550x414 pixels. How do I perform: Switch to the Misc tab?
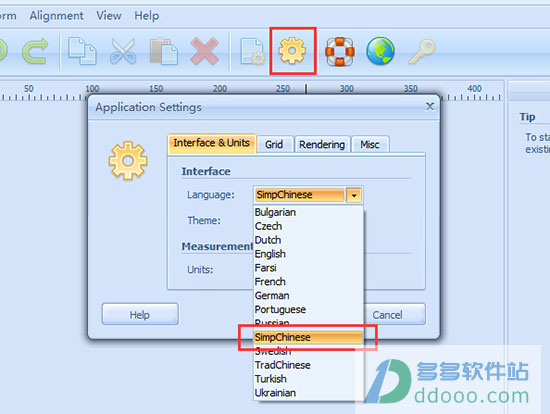370,144
